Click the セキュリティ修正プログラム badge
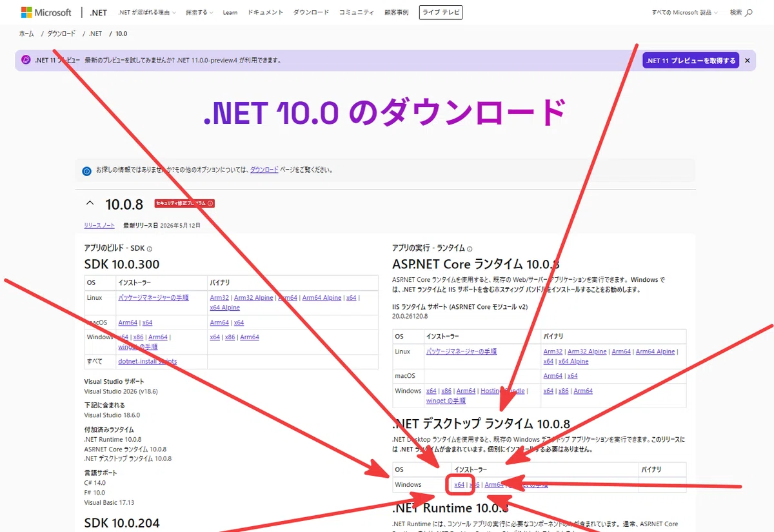This screenshot has height=532, width=774. pyautogui.click(x=184, y=203)
